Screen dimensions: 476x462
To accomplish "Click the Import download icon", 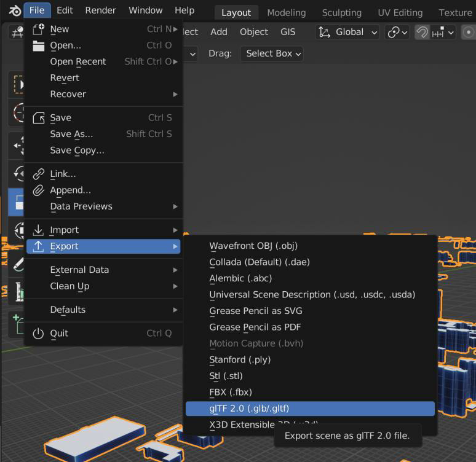I will 39,230.
